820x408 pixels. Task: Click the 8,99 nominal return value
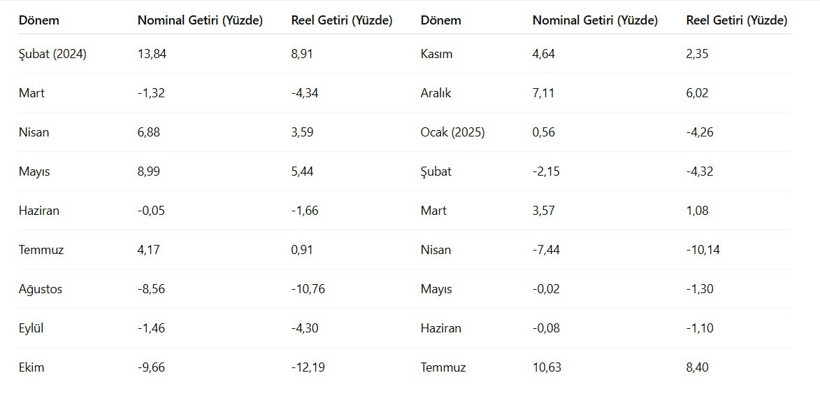(x=150, y=171)
